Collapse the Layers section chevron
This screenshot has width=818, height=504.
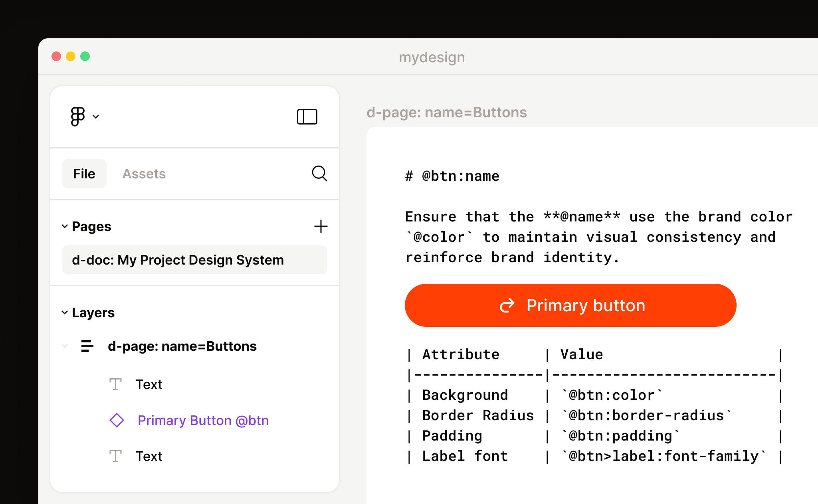(65, 312)
